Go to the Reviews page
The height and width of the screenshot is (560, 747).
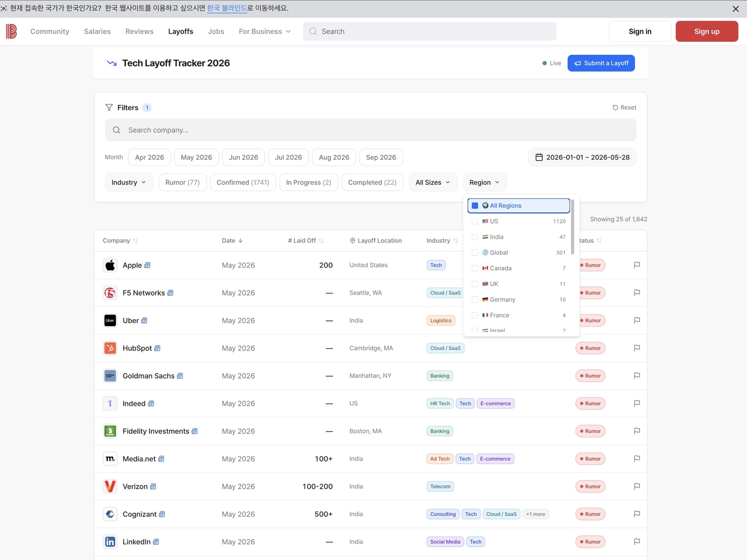139,32
